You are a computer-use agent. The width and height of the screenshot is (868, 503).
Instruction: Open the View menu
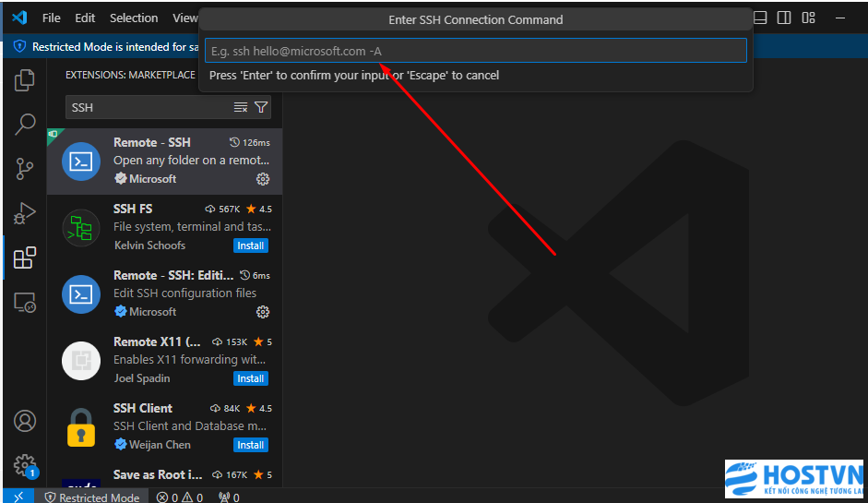pyautogui.click(x=184, y=18)
